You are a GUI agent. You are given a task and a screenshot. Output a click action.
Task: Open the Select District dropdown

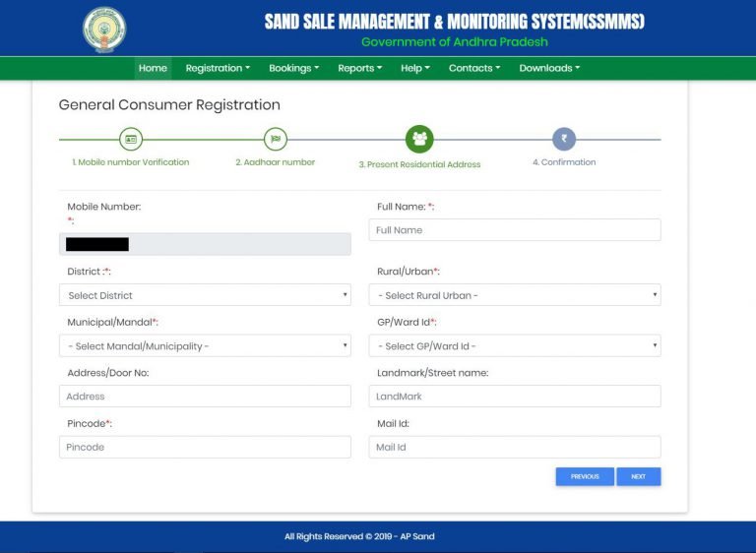[205, 295]
